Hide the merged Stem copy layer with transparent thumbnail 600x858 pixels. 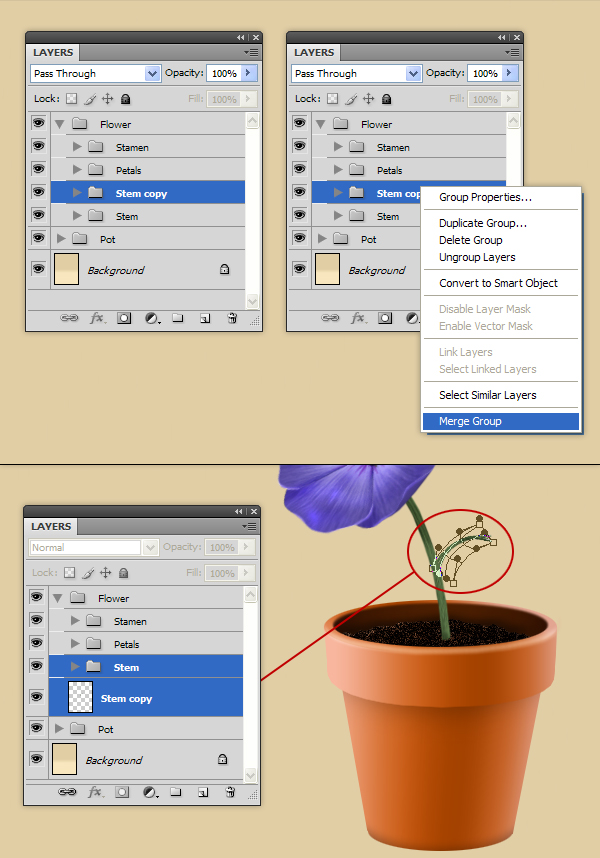click(38, 696)
